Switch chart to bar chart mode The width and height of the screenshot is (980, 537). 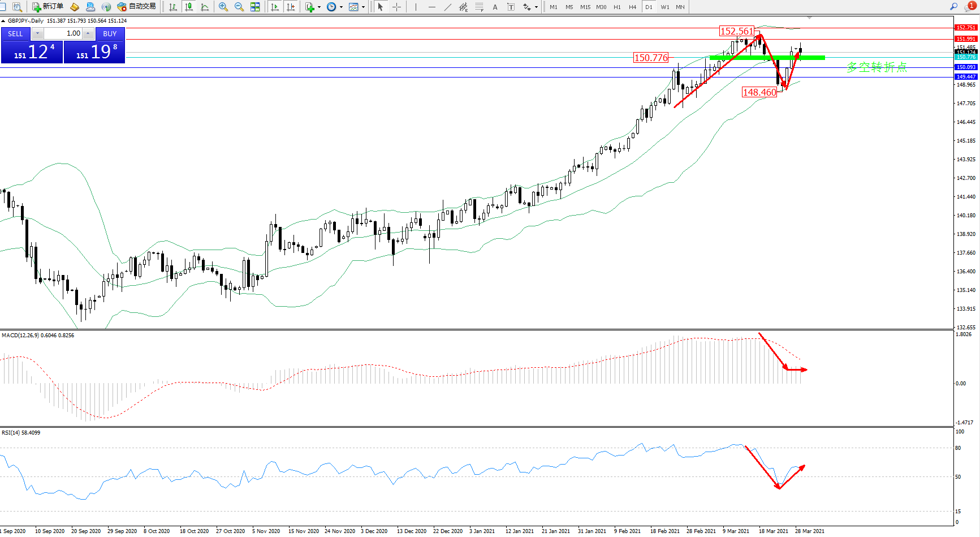coord(173,7)
